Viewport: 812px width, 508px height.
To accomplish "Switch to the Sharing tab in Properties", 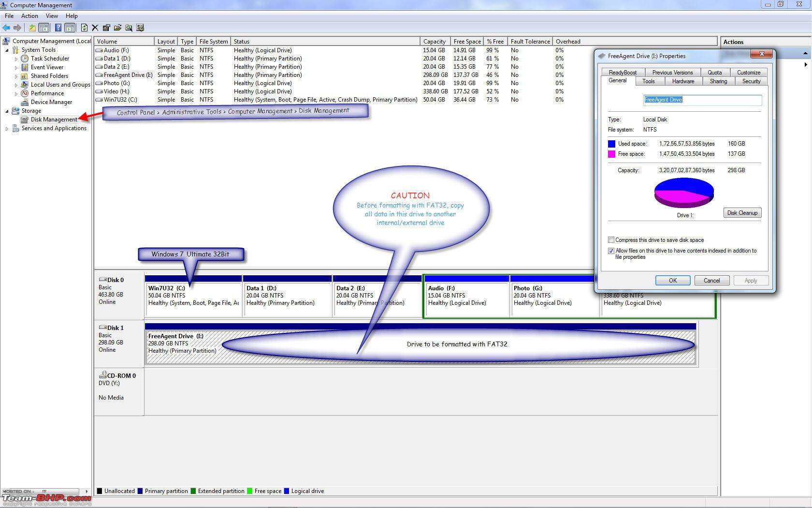I will [x=718, y=81].
